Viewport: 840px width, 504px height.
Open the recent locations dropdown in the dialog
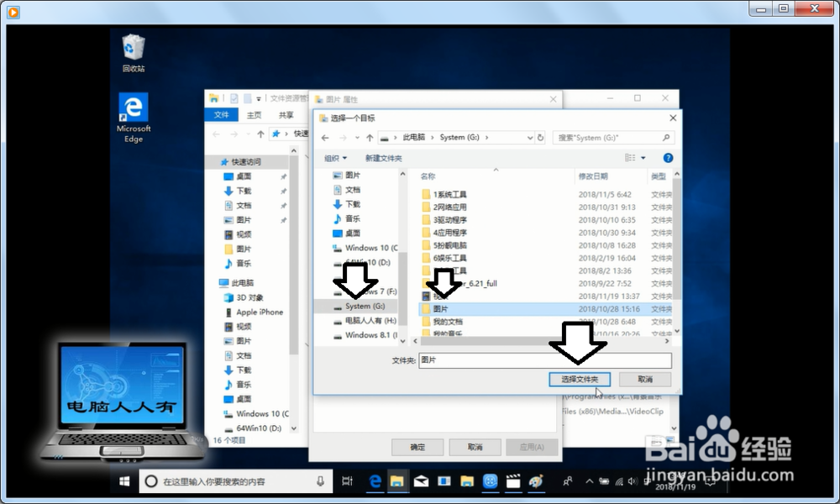coord(357,138)
